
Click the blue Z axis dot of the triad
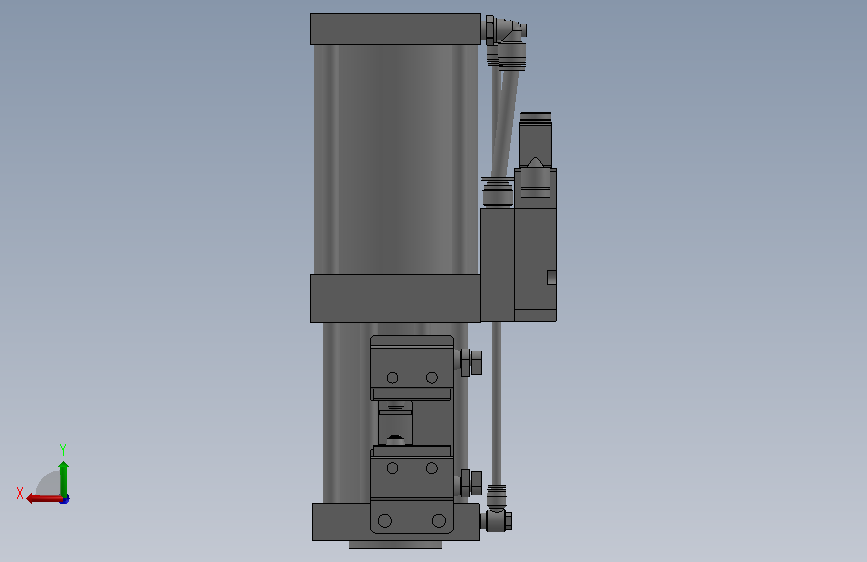click(x=65, y=500)
